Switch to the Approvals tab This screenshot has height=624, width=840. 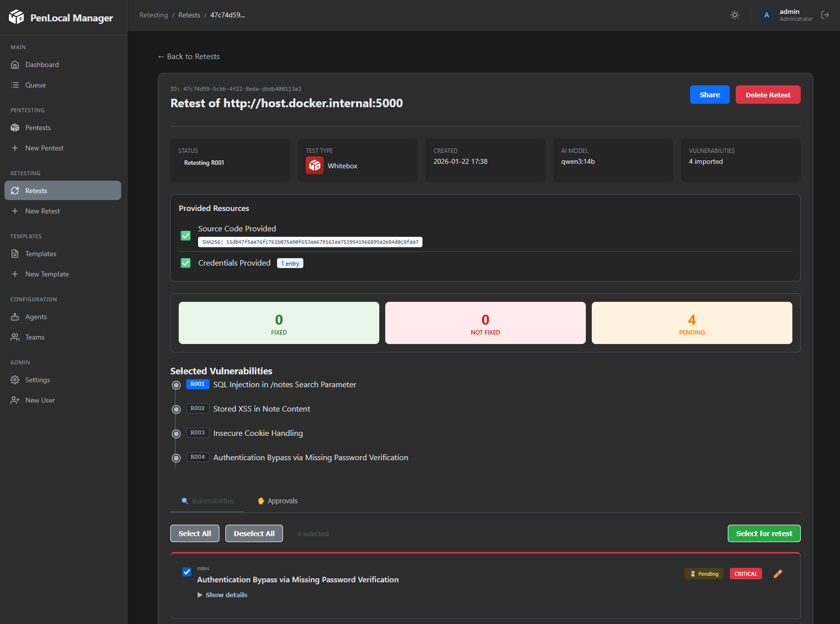click(278, 501)
